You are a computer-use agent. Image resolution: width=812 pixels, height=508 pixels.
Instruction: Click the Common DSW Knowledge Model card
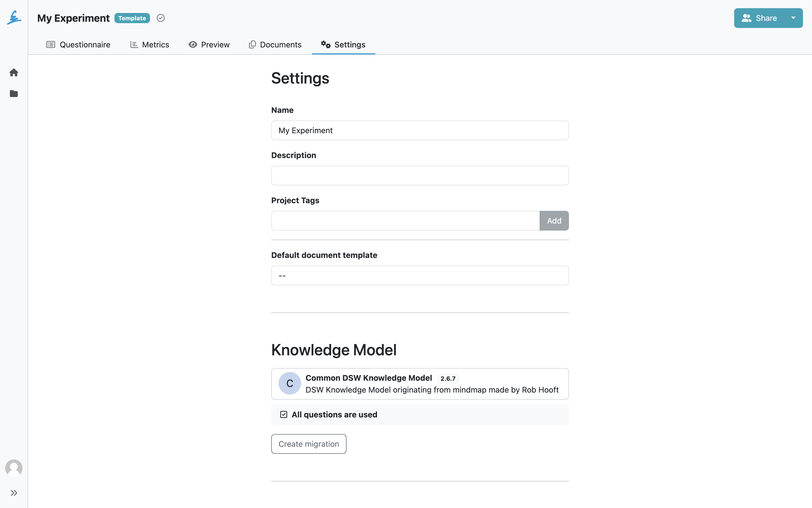coord(420,384)
